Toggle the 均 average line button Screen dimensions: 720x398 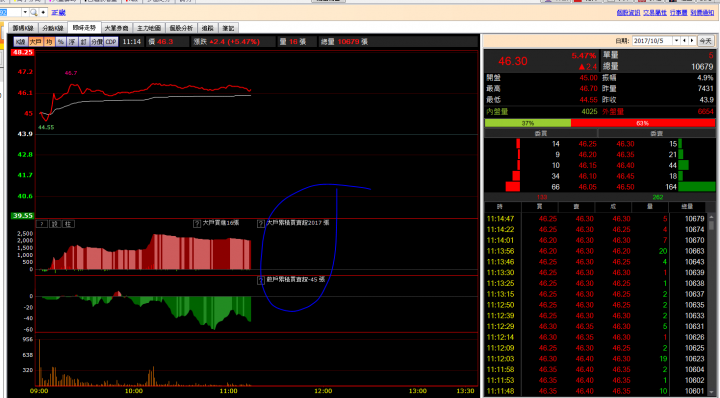[x=49, y=42]
